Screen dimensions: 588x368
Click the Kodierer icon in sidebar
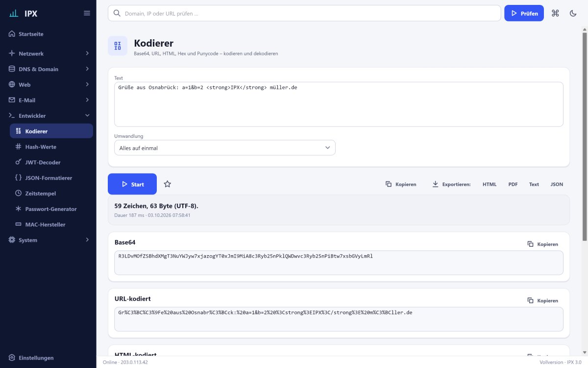[19, 131]
